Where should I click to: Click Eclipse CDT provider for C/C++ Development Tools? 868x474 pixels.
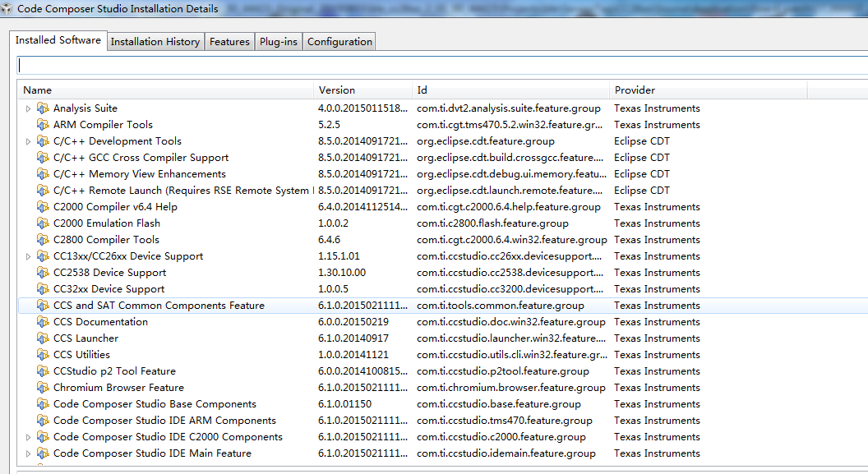pyautogui.click(x=642, y=141)
